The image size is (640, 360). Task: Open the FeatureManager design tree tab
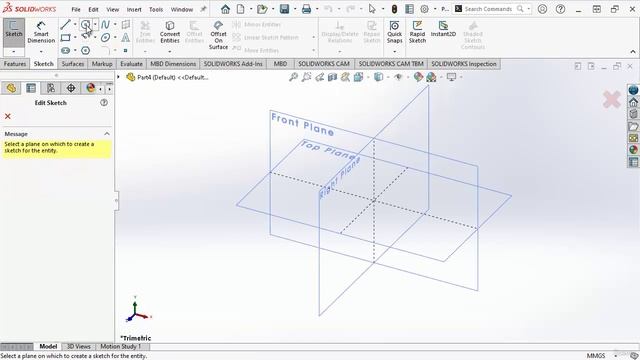11,88
